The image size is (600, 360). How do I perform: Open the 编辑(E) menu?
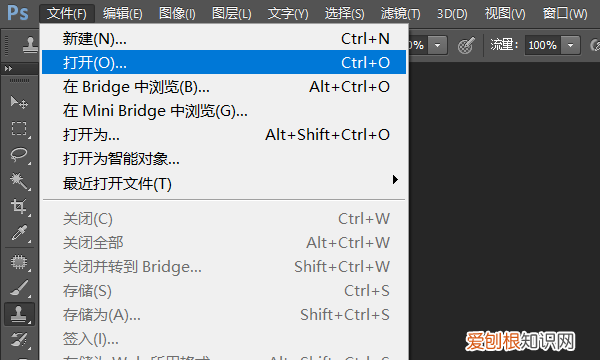pos(122,14)
